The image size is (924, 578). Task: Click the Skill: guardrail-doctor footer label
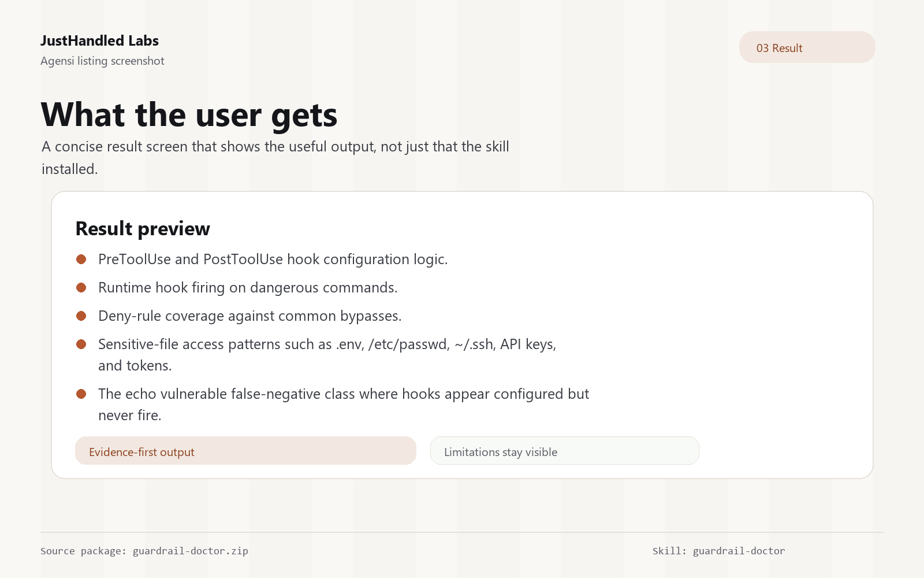[718, 551]
